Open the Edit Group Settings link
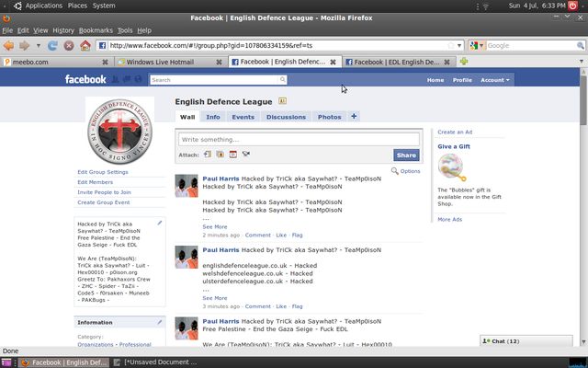588x368 pixels. pos(103,172)
